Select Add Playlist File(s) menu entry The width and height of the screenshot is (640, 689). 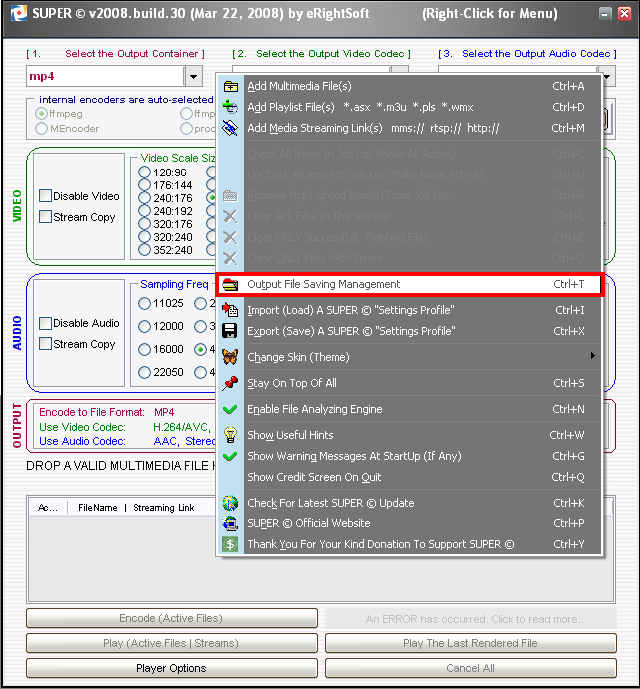(409, 107)
